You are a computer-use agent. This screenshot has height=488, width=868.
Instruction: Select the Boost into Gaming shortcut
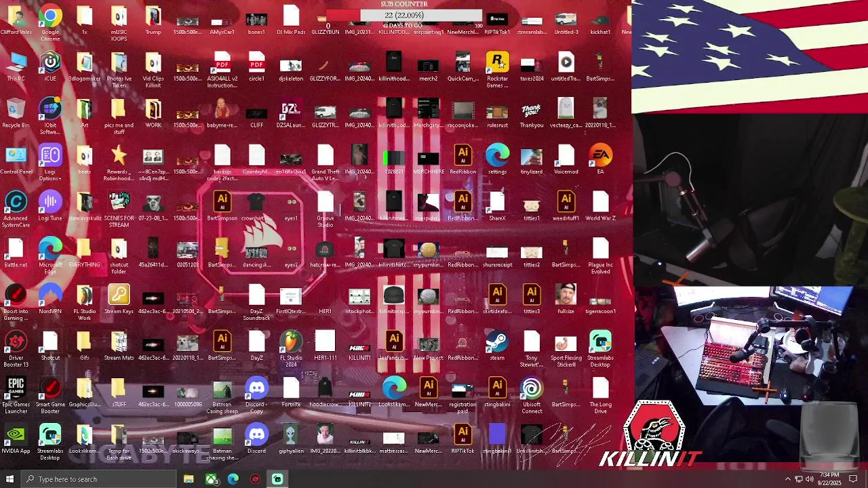[16, 302]
